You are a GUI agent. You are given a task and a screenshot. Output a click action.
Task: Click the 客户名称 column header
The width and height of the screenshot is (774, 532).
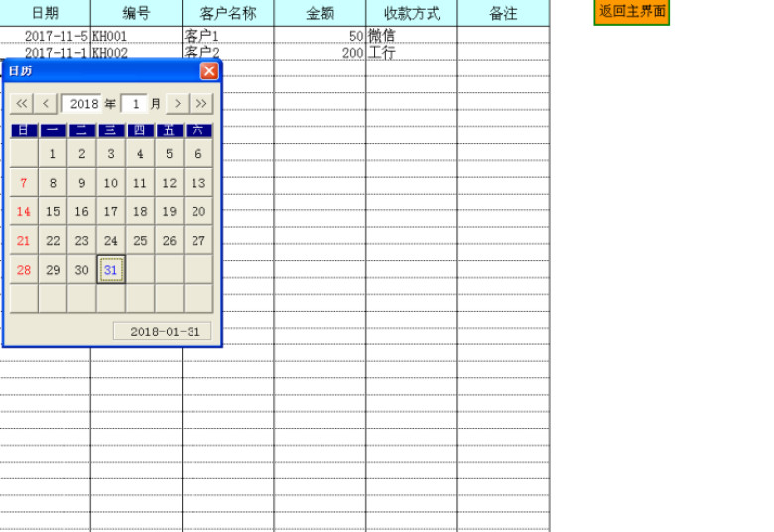[228, 13]
